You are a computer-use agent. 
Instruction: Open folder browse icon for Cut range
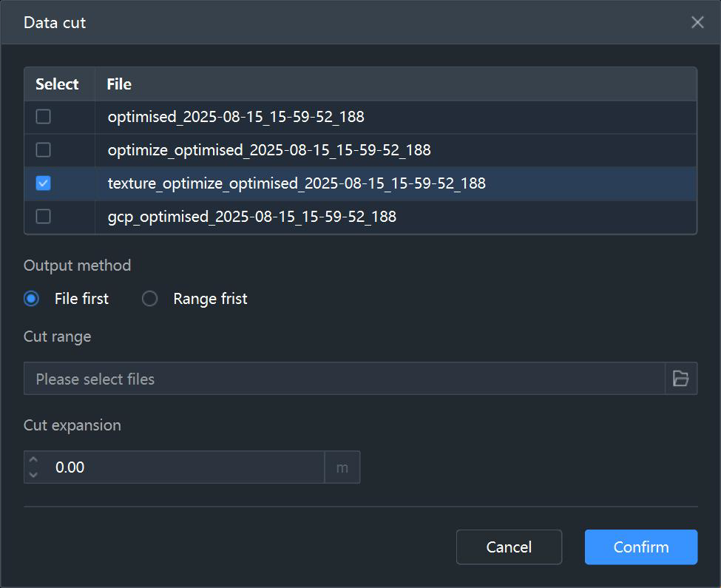680,379
